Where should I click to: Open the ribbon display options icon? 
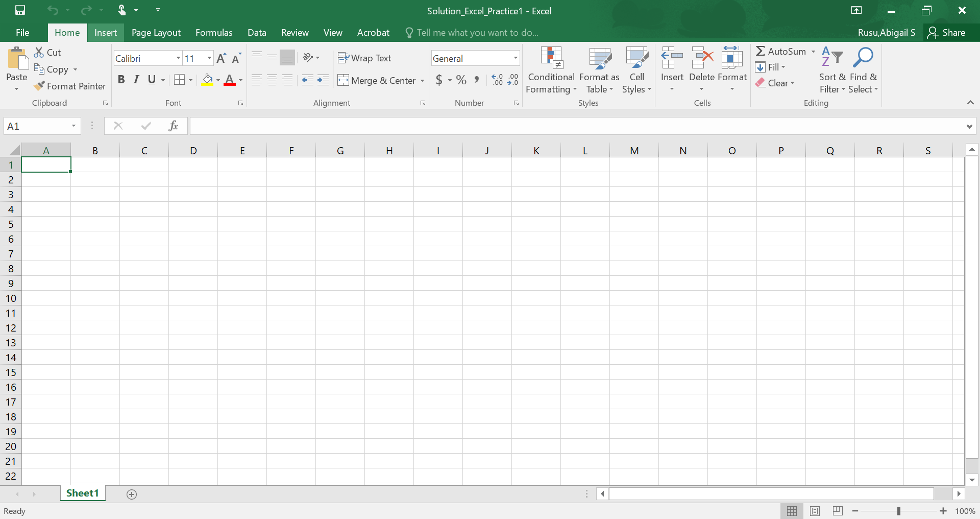tap(856, 10)
